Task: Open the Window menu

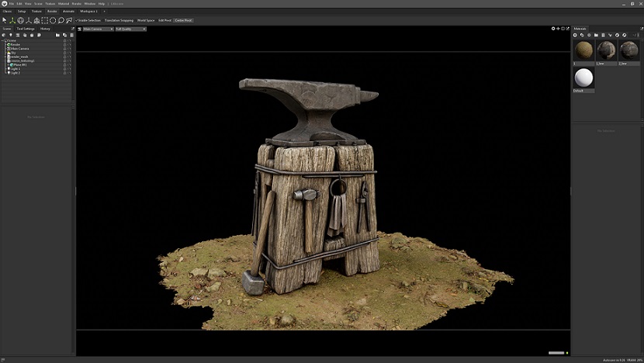Action: pos(89,4)
